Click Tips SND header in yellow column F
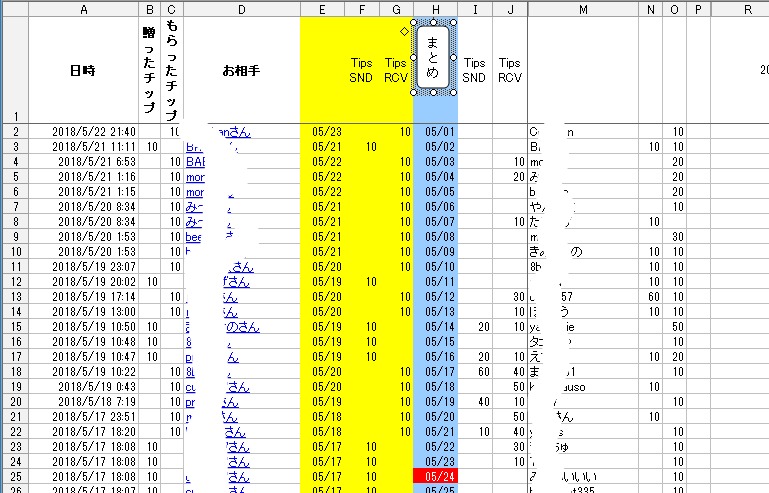The image size is (769, 493). coord(361,71)
